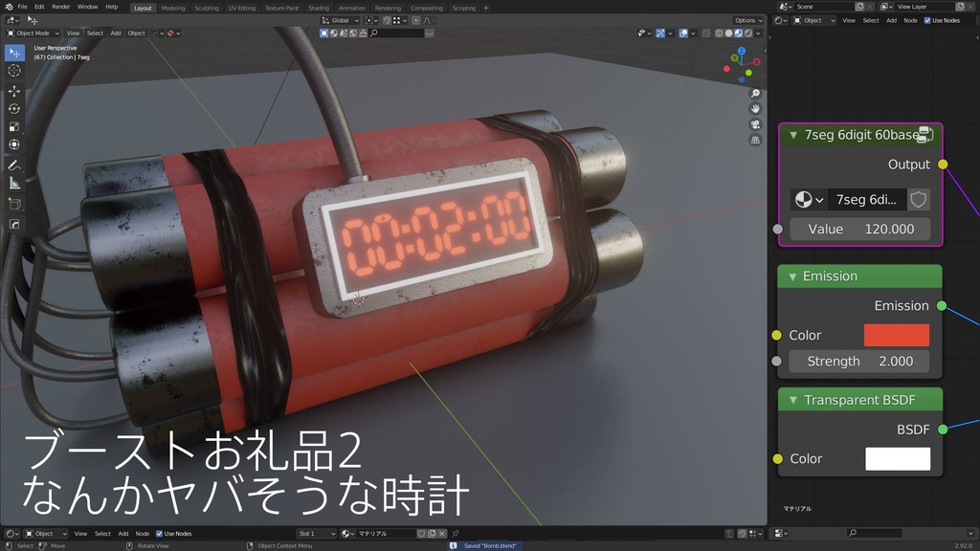Open the Global transform orientation dropdown
Viewport: 980px width, 551px height.
pyautogui.click(x=341, y=20)
